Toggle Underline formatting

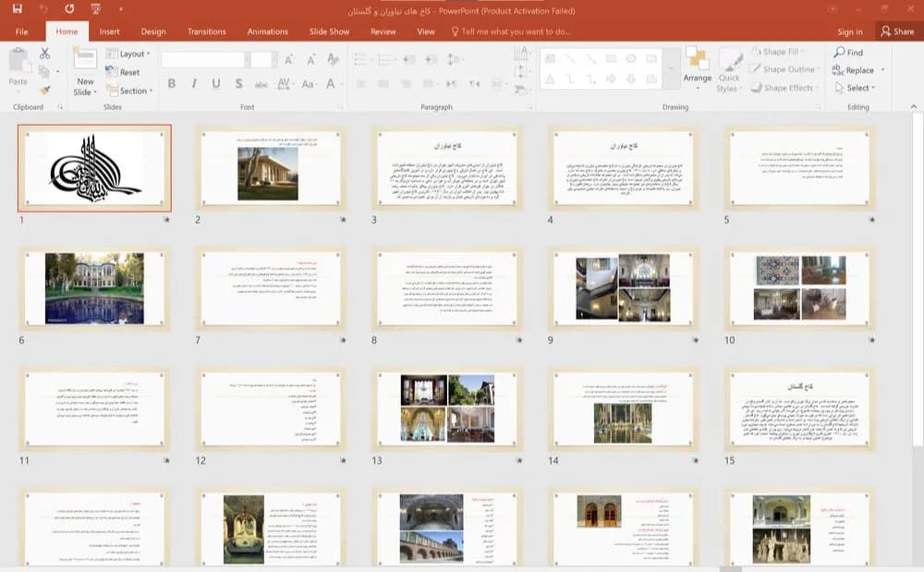pyautogui.click(x=216, y=84)
